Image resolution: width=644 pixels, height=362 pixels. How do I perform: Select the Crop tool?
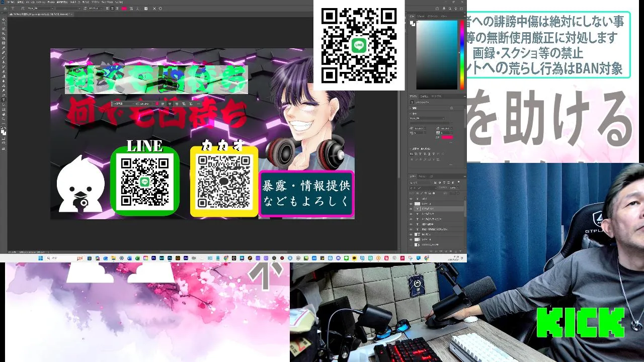pos(5,38)
